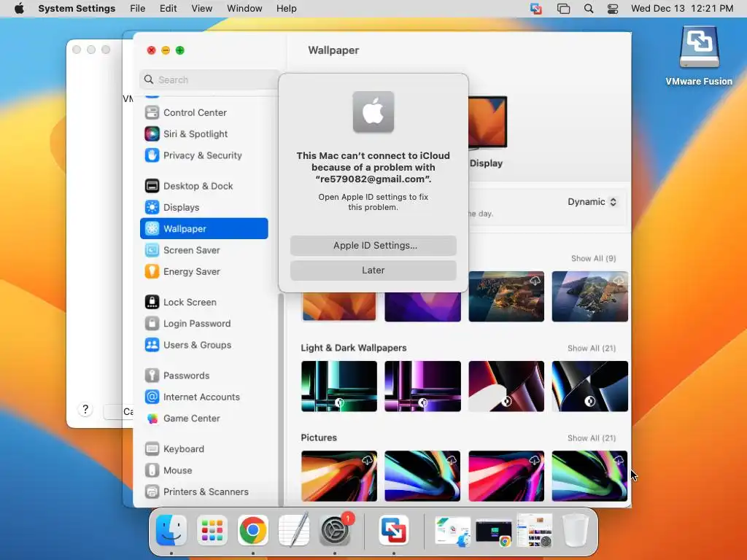The width and height of the screenshot is (747, 560).
Task: Select the purple Light & Dark wallpaper thumbnail
Action: coord(422,386)
